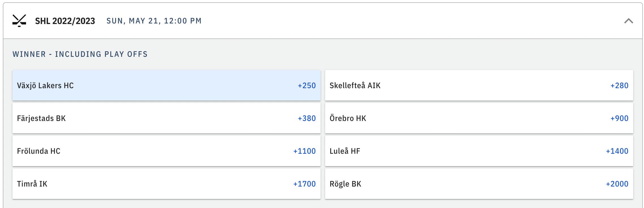This screenshot has width=644, height=208.
Task: Click the SHL 2022/2023 league title
Action: tap(65, 21)
